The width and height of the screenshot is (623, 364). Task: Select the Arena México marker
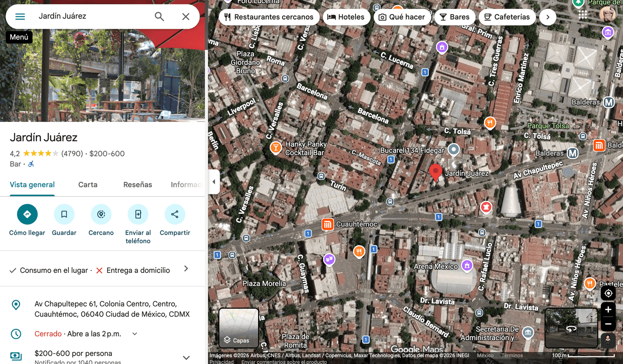pos(467,266)
